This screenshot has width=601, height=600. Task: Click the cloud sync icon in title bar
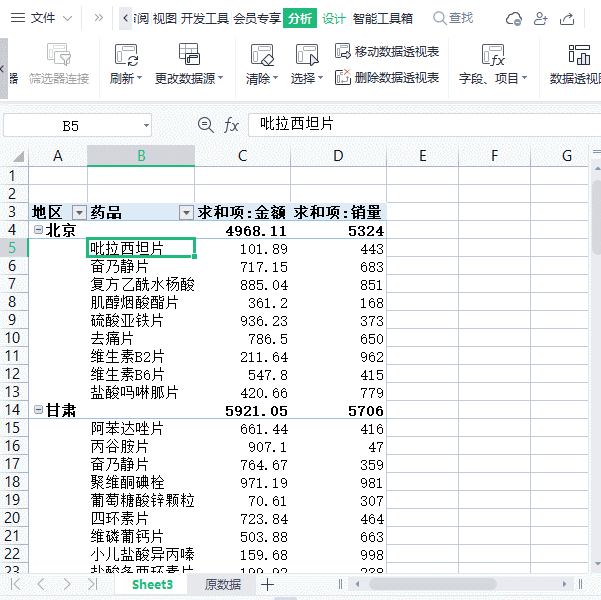point(514,18)
